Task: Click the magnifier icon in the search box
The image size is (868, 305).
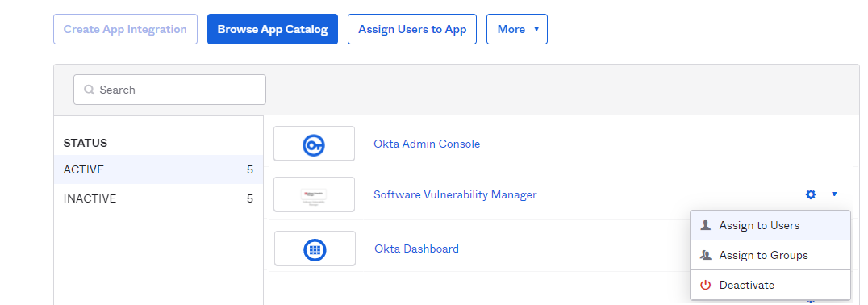Action: click(89, 90)
